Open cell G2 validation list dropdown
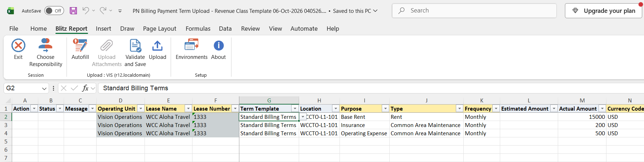 click(x=303, y=117)
